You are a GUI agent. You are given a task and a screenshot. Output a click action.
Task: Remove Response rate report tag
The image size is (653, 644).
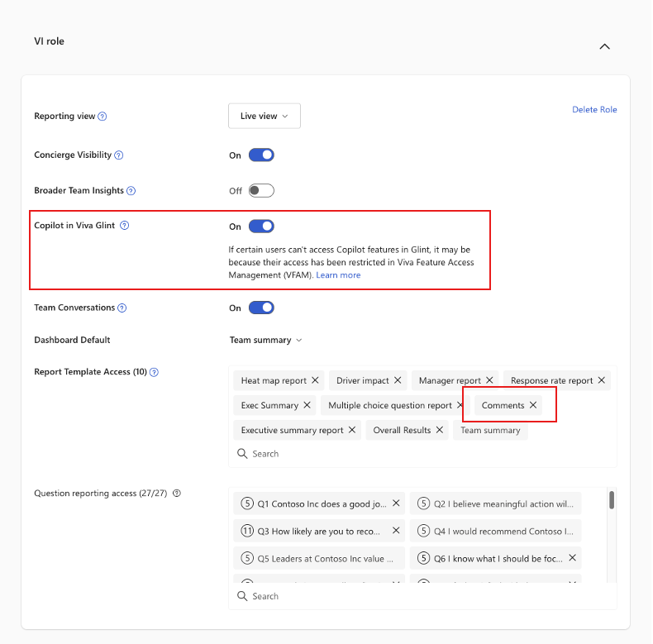click(602, 380)
